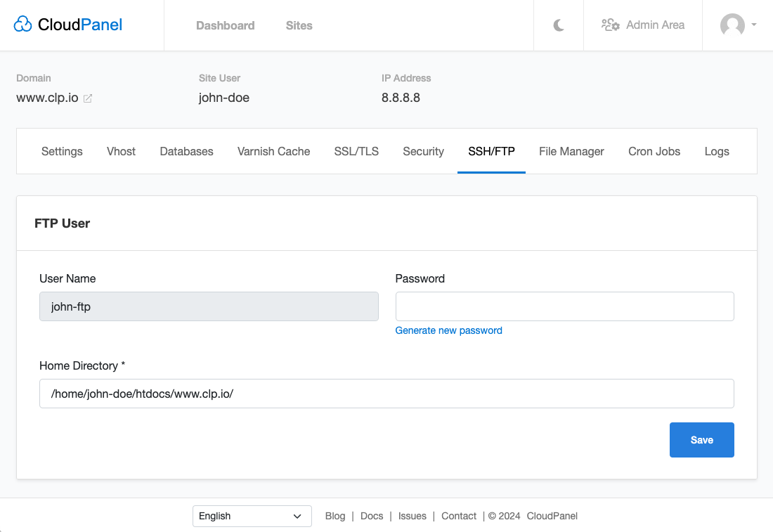Select the File Manager tab

(571, 151)
